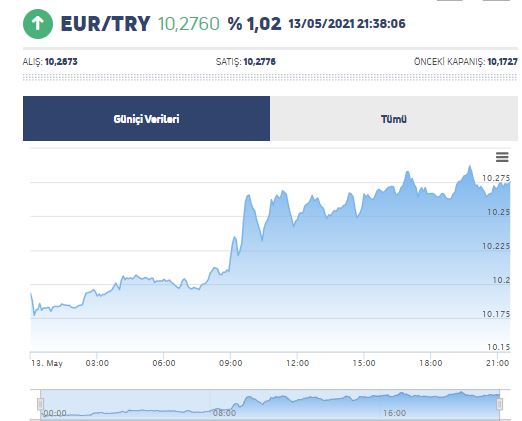This screenshot has height=421, width=522.
Task: Click the ÖNCEKİ KAPANIŞ 10,1727 value
Action: pos(466,62)
